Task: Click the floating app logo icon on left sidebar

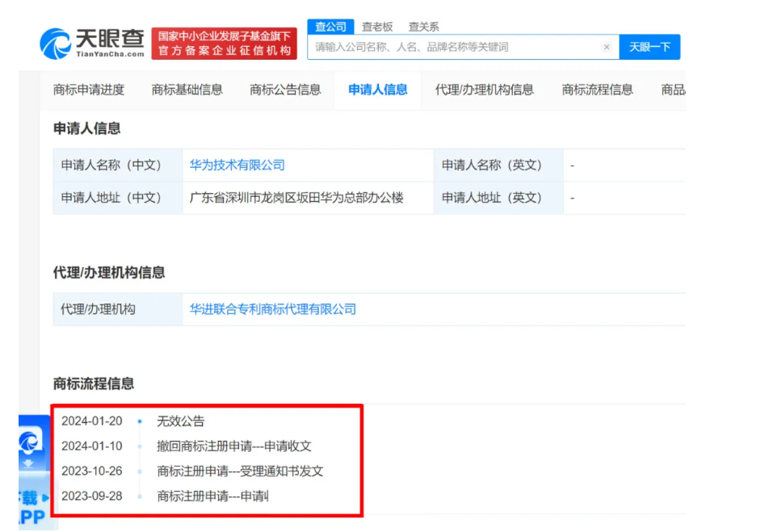Action: click(30, 442)
